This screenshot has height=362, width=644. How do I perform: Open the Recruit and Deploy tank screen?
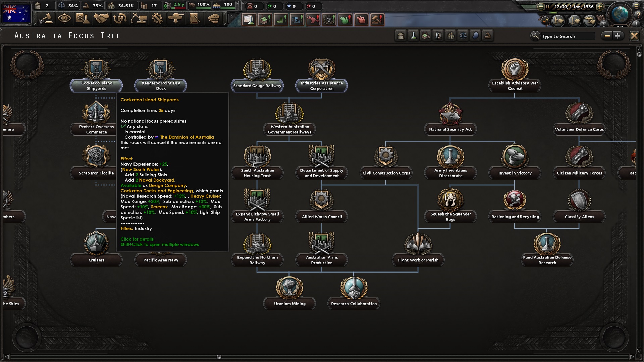click(176, 19)
